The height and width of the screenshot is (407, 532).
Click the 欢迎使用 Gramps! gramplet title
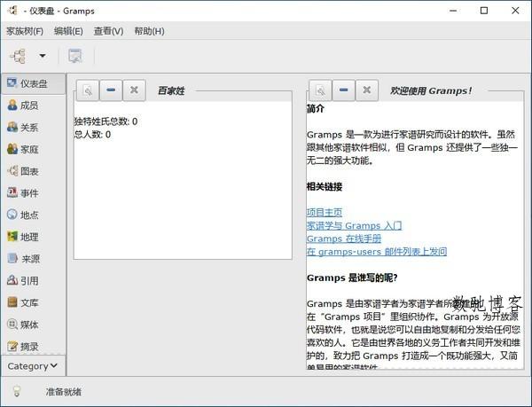pos(431,91)
